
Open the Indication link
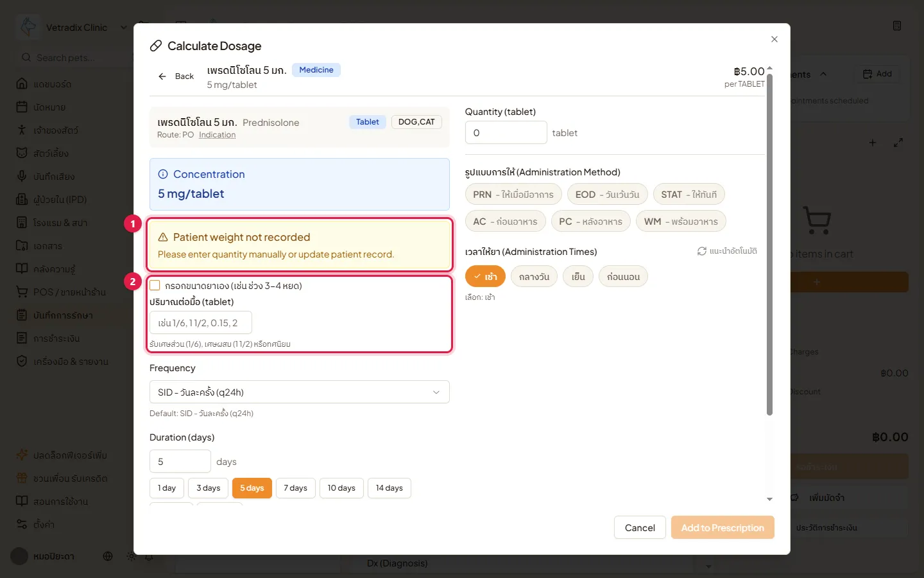coord(217,135)
